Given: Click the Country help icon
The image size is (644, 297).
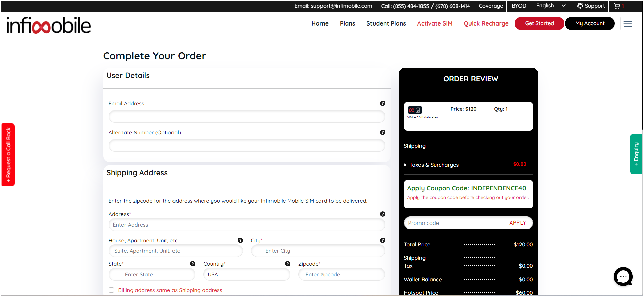Looking at the screenshot, I should (288, 264).
